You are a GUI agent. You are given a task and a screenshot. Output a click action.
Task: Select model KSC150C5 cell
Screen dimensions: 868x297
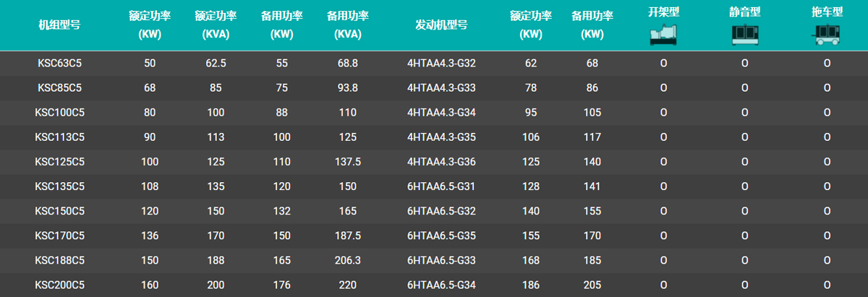59,211
